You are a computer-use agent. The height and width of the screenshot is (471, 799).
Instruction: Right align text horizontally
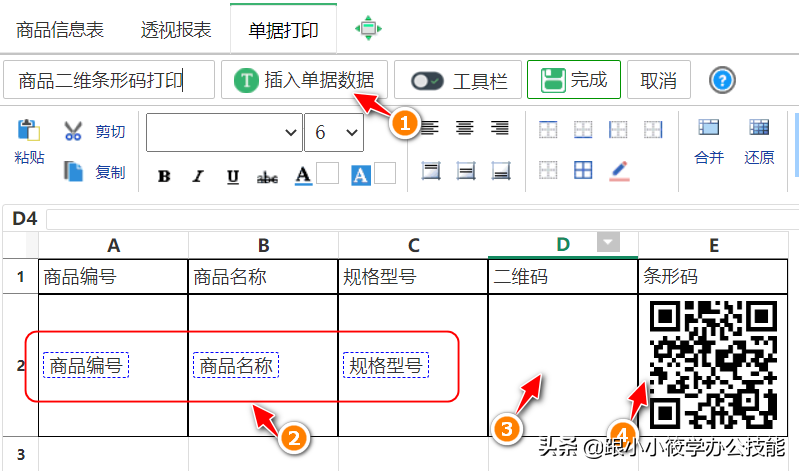(500, 127)
